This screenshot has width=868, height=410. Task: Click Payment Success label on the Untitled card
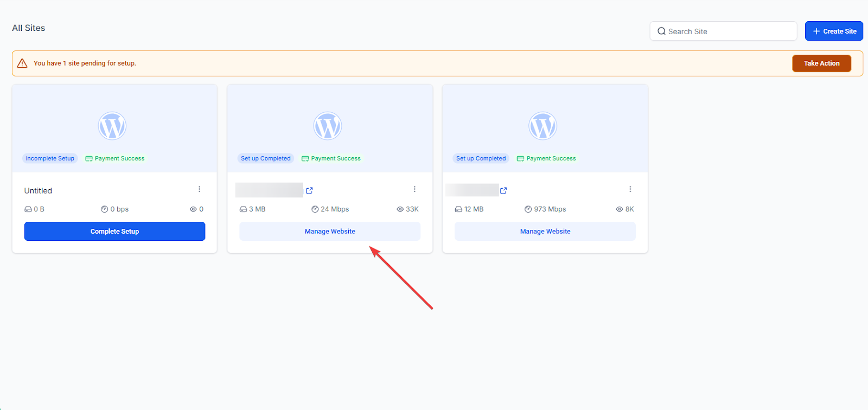click(120, 158)
